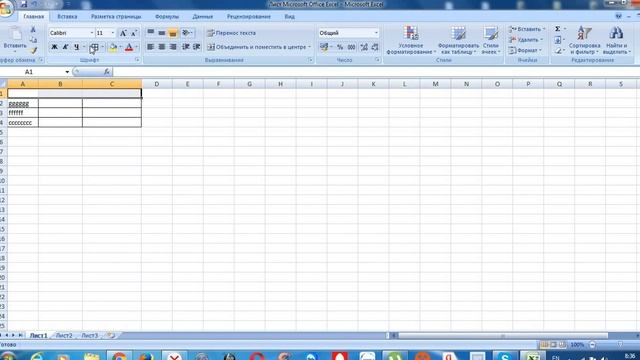640x360 pixels.
Task: Click the increase indent icon
Action: 197,47
